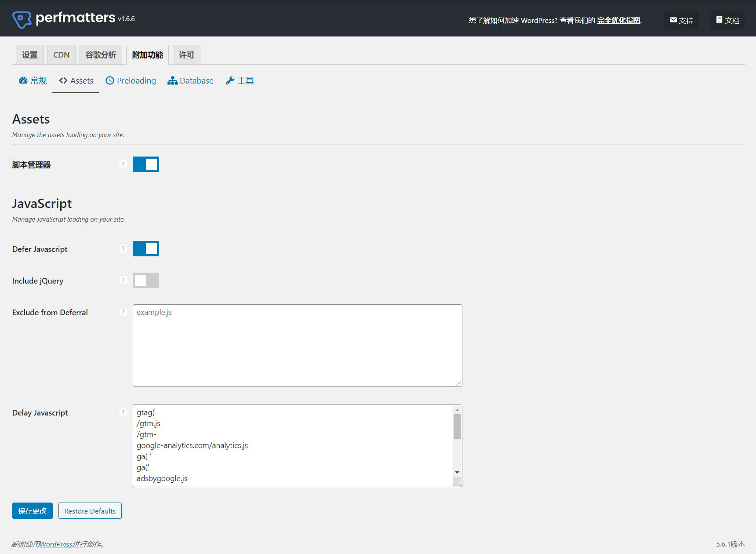The width and height of the screenshot is (756, 554).
Task: Switch to the CDN tab
Action: coord(62,55)
